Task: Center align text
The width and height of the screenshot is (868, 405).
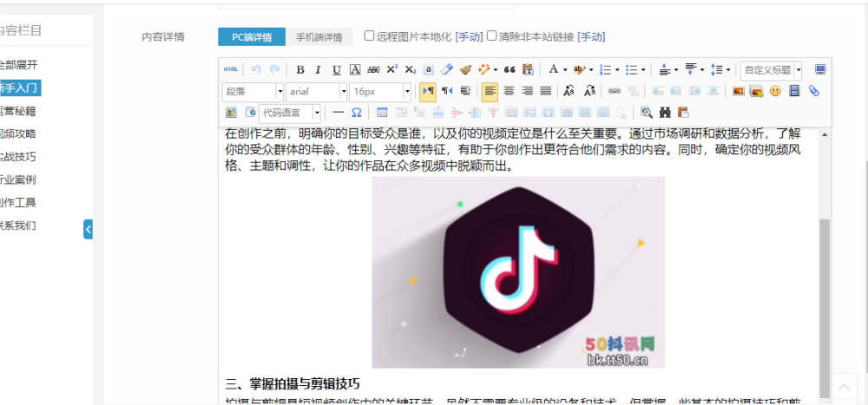Action: 509,91
